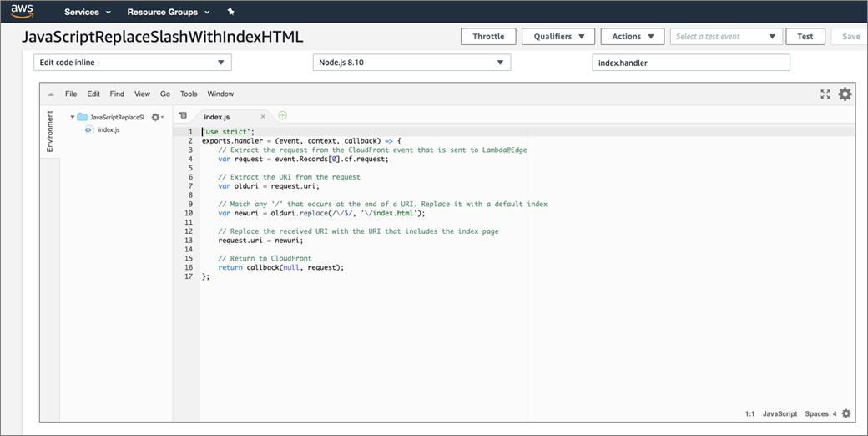Image resolution: width=868 pixels, height=436 pixels.
Task: Close the index.js tab
Action: [263, 116]
